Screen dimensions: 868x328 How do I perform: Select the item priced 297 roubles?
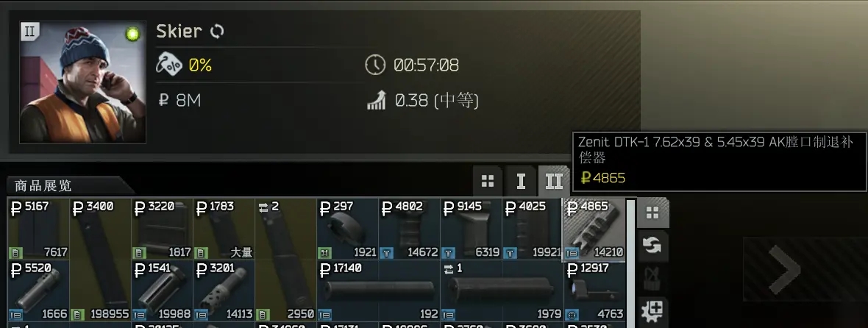(347, 229)
